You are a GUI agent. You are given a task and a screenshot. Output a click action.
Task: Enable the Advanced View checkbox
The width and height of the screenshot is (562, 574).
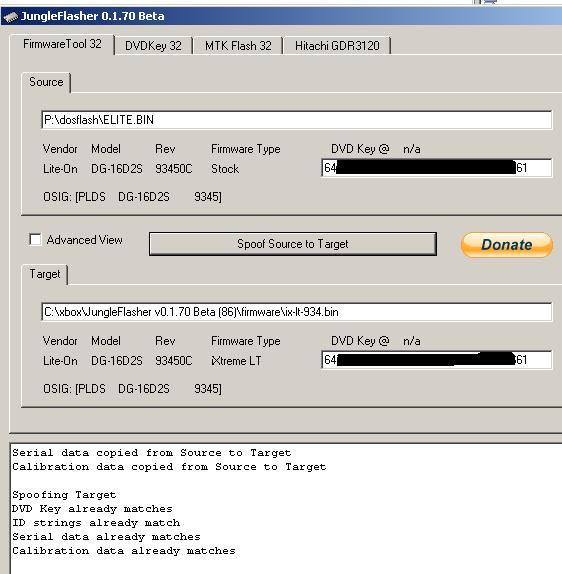36,240
